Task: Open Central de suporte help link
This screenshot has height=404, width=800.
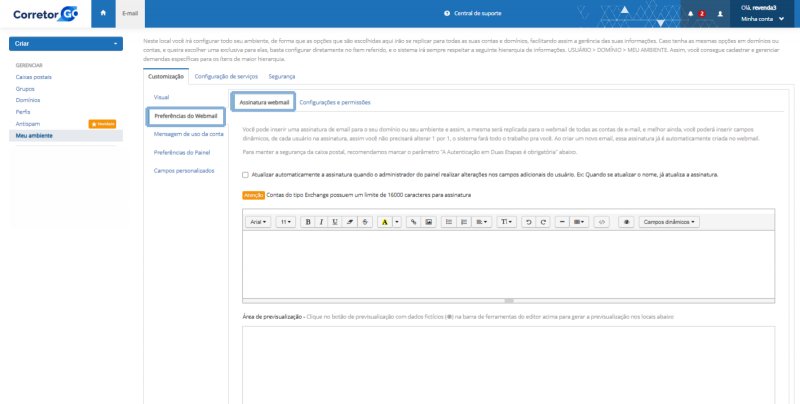Action: (473, 13)
